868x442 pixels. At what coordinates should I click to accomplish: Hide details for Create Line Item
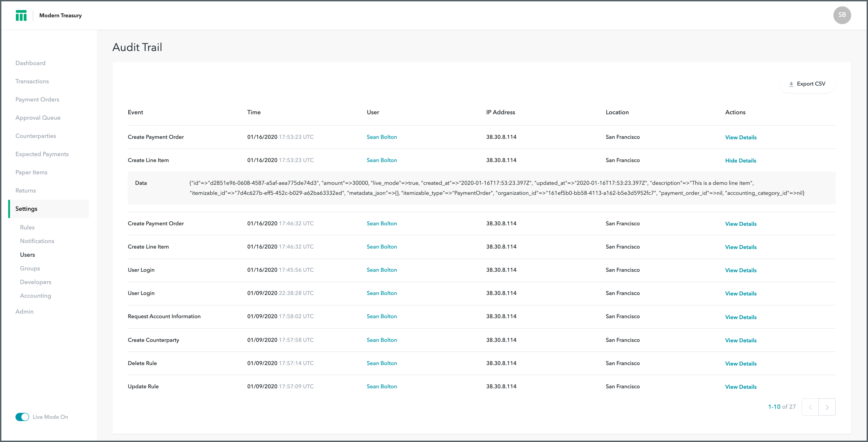740,161
